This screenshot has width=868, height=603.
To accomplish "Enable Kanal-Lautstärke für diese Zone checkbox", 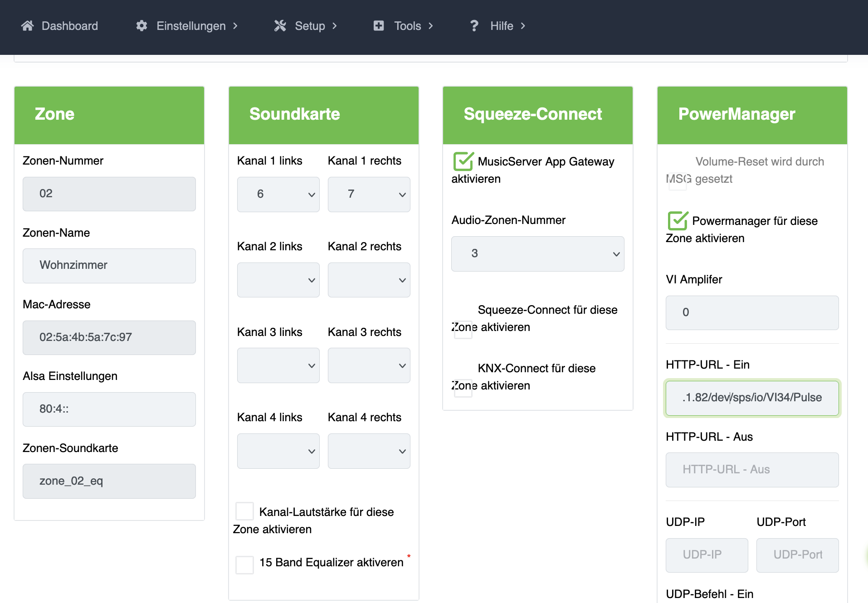I will 245,511.
